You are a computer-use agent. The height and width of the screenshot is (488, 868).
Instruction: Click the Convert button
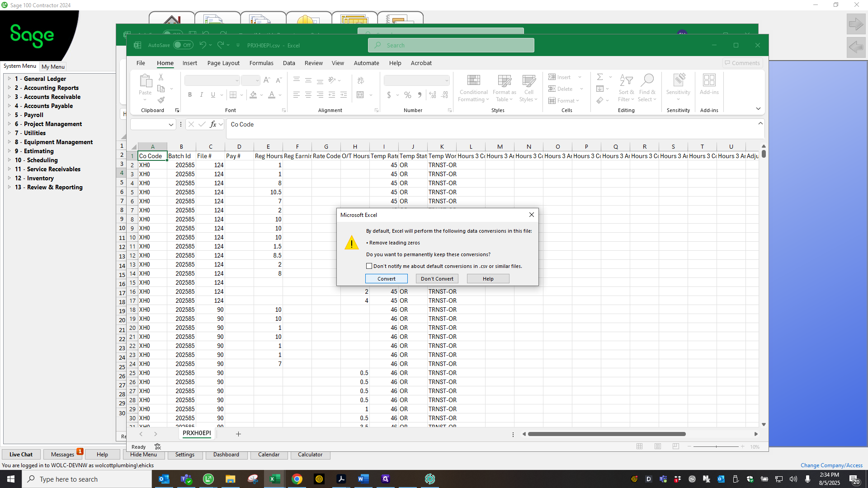[387, 279]
